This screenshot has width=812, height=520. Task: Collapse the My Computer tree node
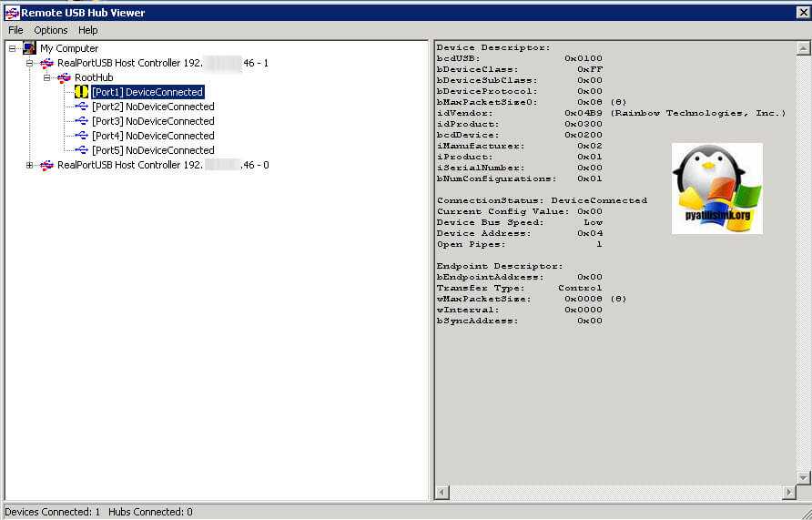[x=12, y=48]
